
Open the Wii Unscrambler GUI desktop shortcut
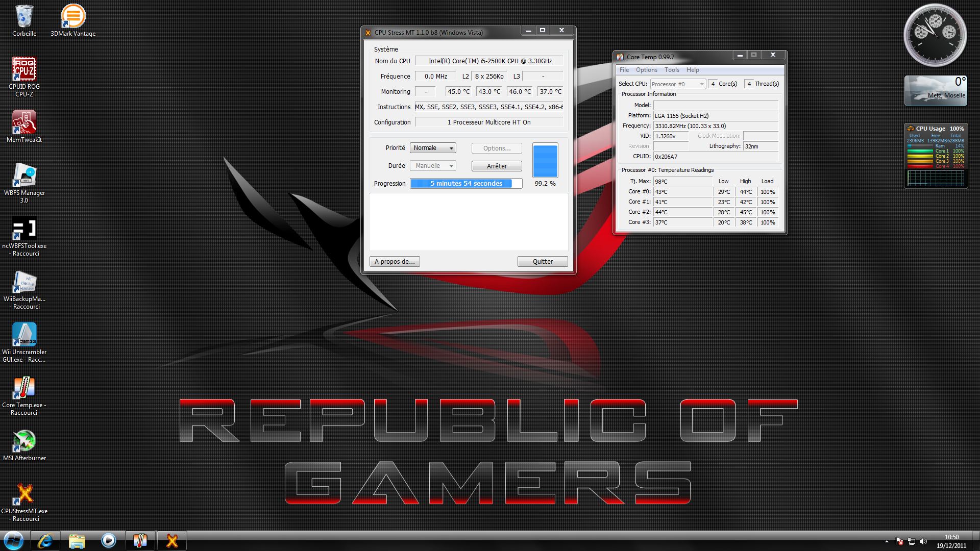tap(24, 335)
